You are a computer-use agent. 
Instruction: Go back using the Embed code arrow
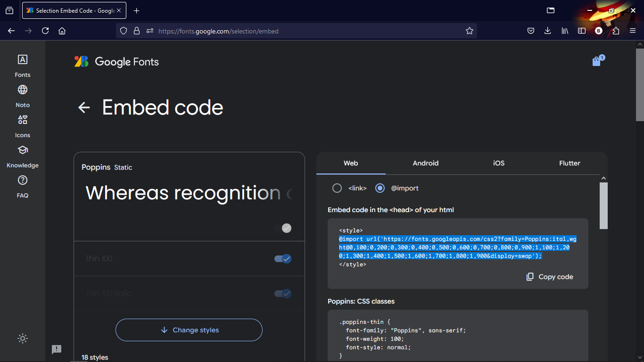[x=84, y=107]
